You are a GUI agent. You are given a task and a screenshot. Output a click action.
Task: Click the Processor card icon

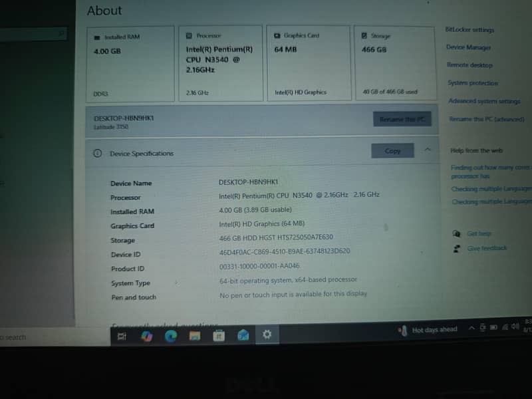coord(189,36)
